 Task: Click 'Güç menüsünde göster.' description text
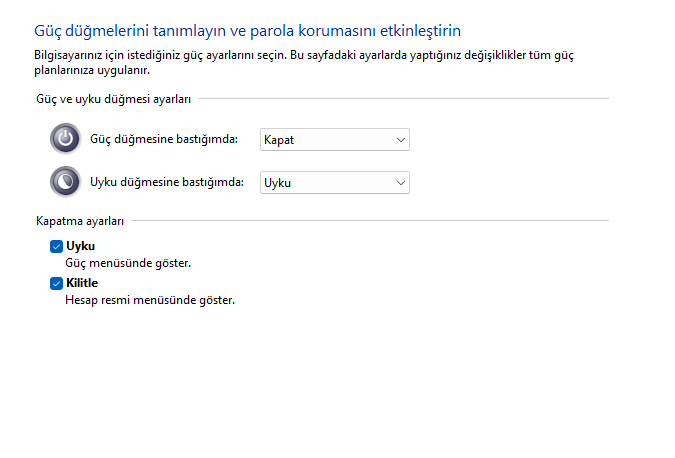click(x=127, y=262)
